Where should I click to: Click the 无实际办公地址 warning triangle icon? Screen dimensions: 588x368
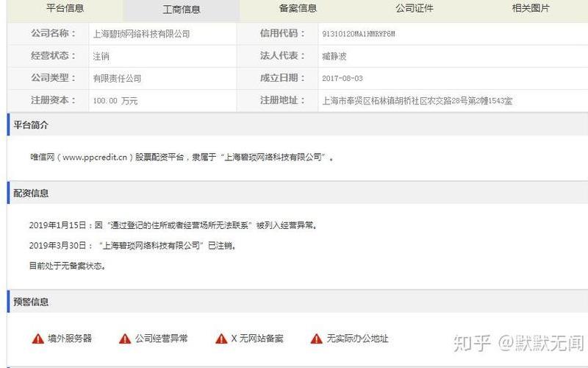click(x=317, y=339)
